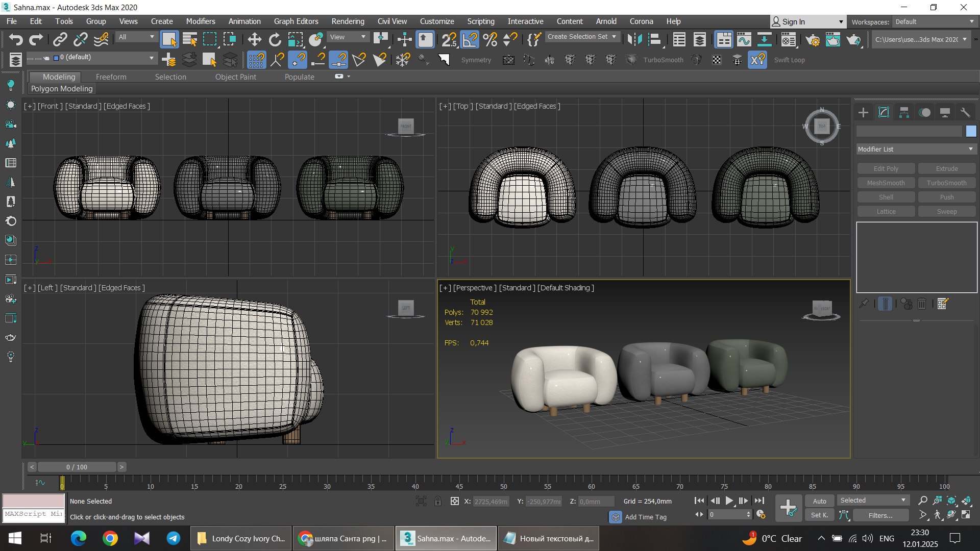Select the Select and Rotate tool
Screen dimensions: 980x551
275,39
